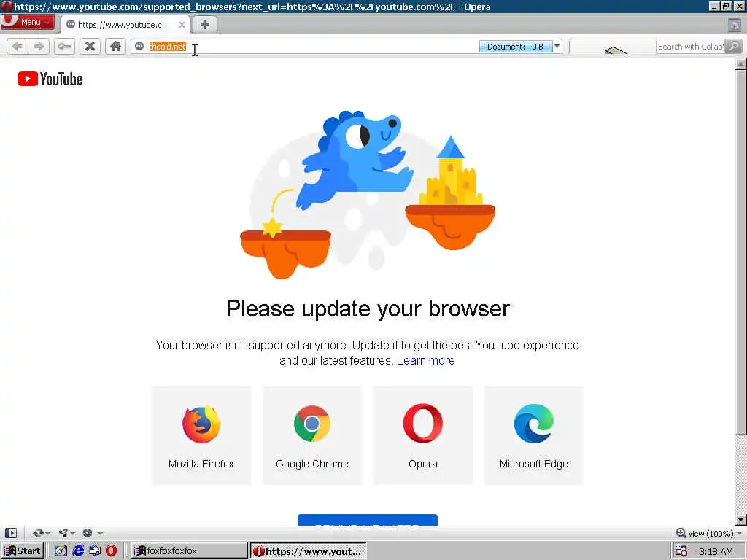The width and height of the screenshot is (747, 560).
Task: Click the View (100%) zoom button
Action: tap(704, 533)
